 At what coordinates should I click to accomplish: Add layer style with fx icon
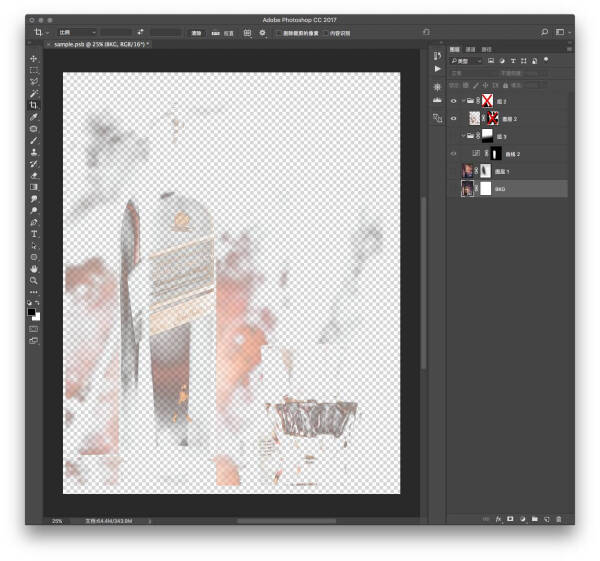point(498,519)
